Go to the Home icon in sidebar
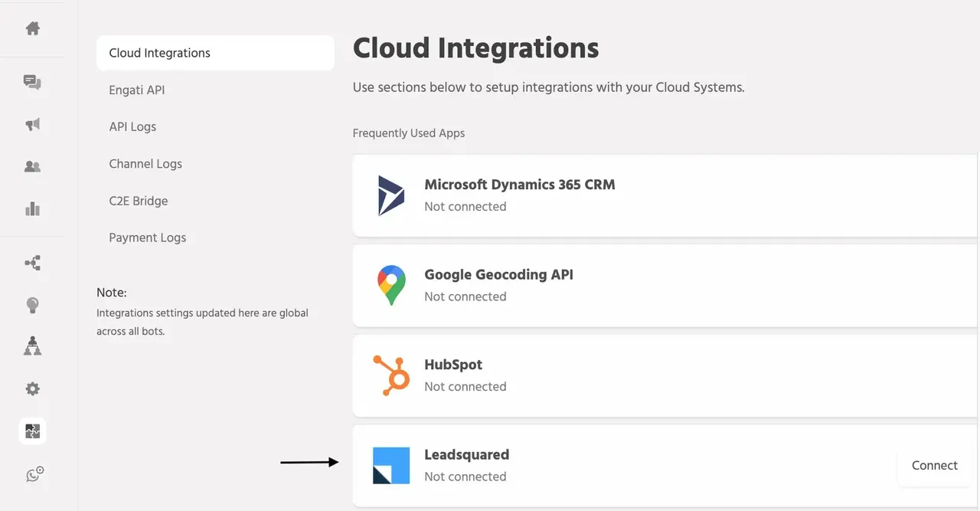 click(32, 28)
